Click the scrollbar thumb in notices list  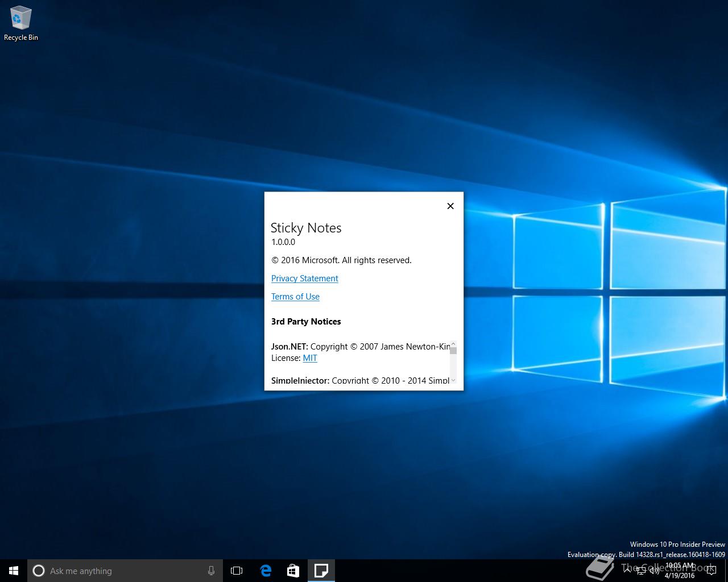coord(453,351)
